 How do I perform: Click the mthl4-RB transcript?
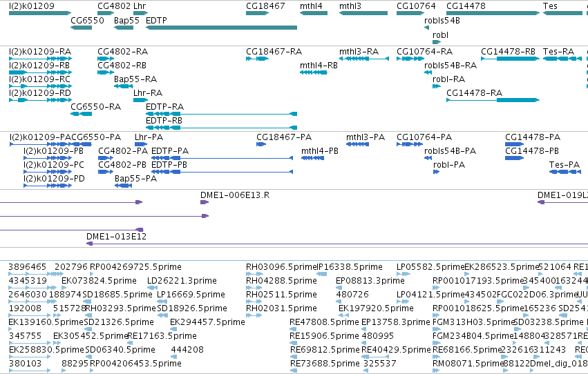pyautogui.click(x=319, y=65)
